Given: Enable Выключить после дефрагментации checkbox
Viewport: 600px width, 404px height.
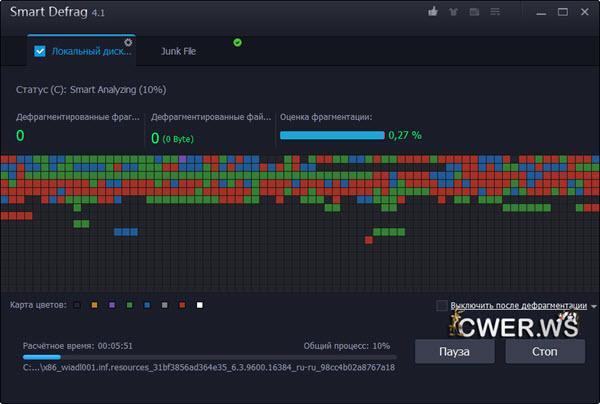Looking at the screenshot, I should click(443, 305).
